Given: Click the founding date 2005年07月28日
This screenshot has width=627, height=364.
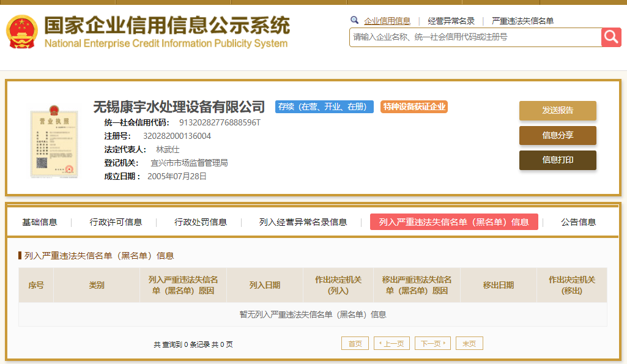Looking at the screenshot, I should (x=177, y=176).
